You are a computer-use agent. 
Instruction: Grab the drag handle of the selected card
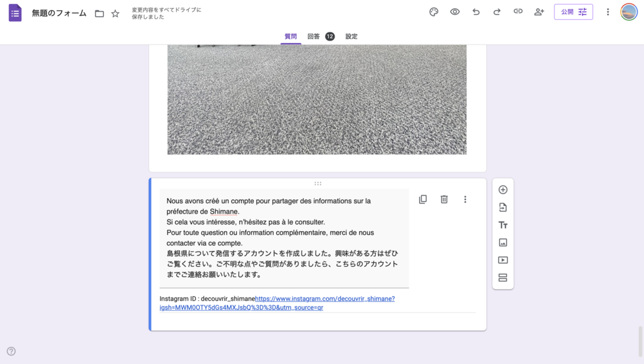point(318,183)
